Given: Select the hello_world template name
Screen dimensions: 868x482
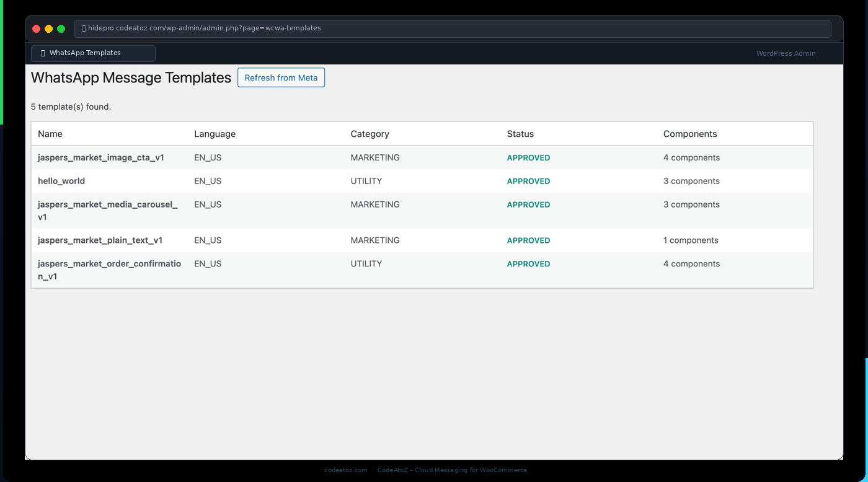Looking at the screenshot, I should [61, 181].
